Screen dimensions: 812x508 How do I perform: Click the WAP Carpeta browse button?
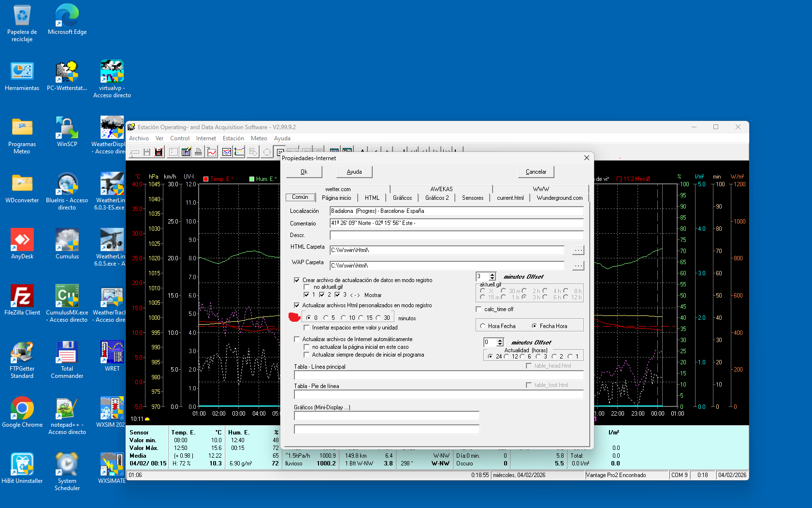578,266
